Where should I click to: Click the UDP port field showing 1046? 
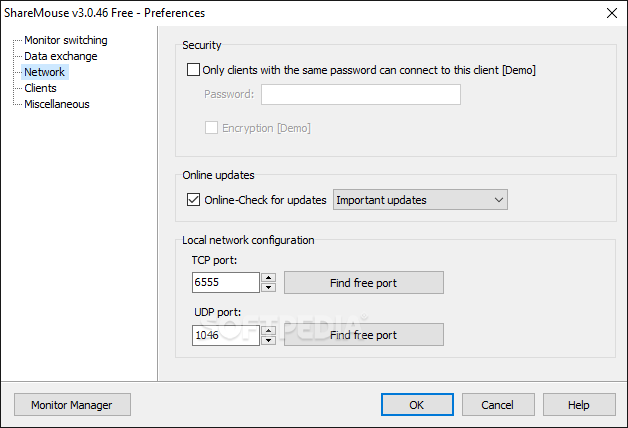pos(226,335)
